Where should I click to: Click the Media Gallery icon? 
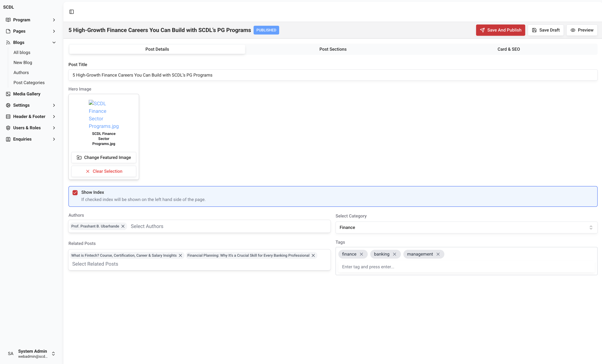8,94
